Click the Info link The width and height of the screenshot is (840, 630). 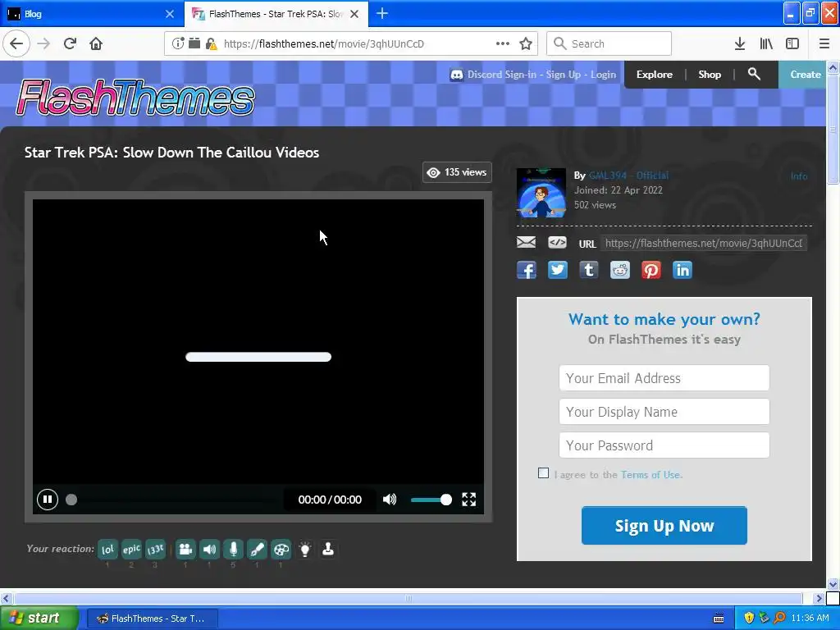click(799, 176)
